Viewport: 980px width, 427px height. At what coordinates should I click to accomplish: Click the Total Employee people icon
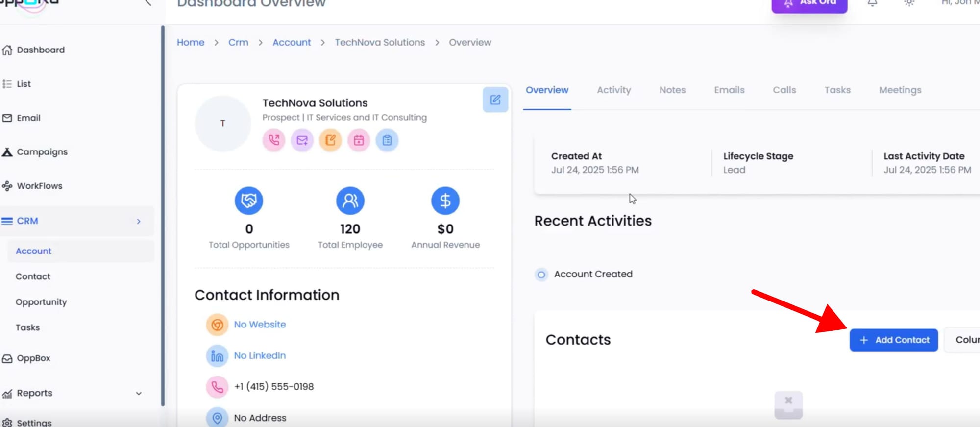pos(350,201)
